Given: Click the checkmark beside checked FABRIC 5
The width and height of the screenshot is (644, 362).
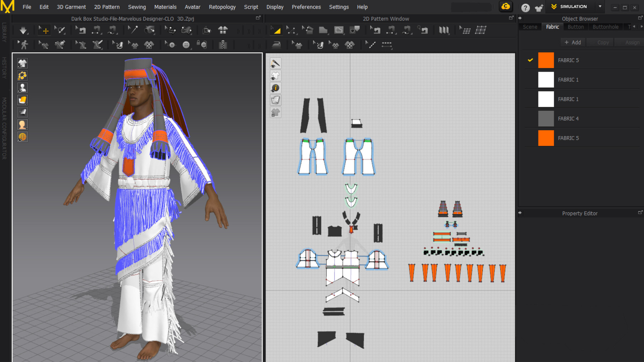Looking at the screenshot, I should (x=530, y=60).
